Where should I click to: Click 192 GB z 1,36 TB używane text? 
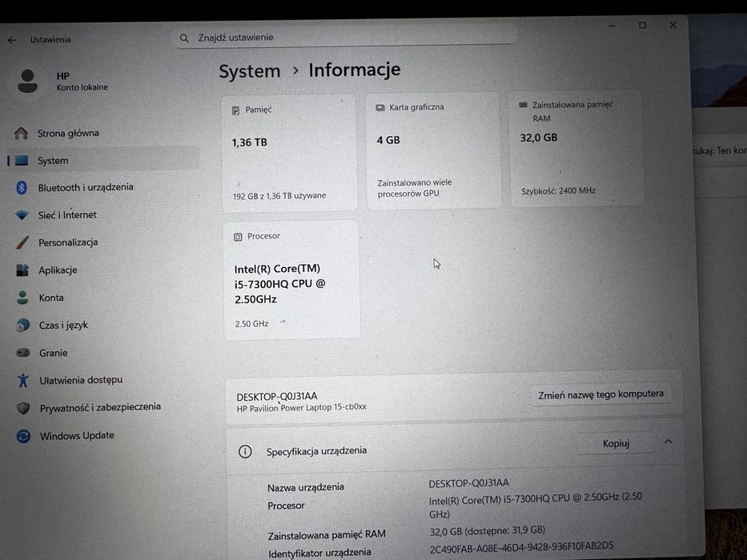[x=279, y=196]
